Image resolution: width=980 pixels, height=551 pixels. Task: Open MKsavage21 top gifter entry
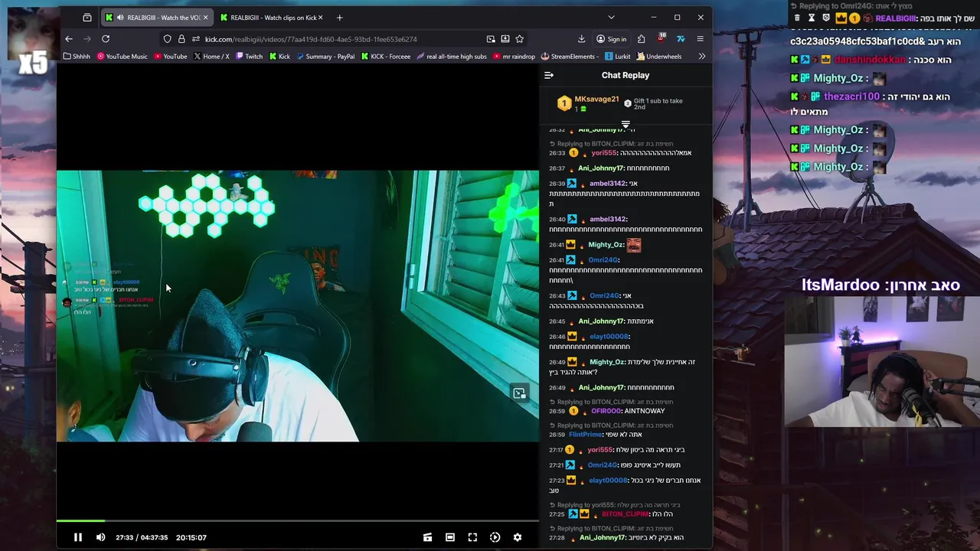coord(588,103)
